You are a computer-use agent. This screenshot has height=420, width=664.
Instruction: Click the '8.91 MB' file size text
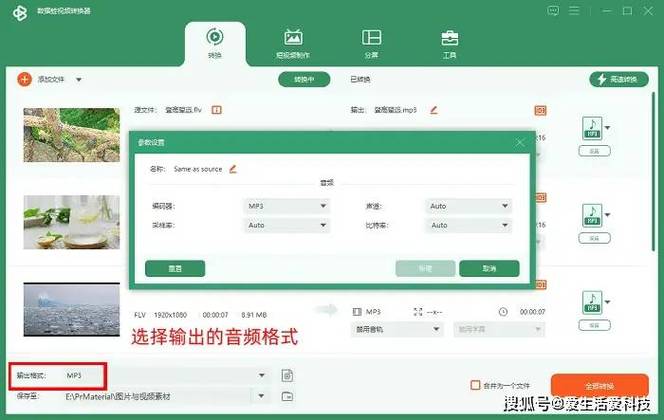[254, 315]
